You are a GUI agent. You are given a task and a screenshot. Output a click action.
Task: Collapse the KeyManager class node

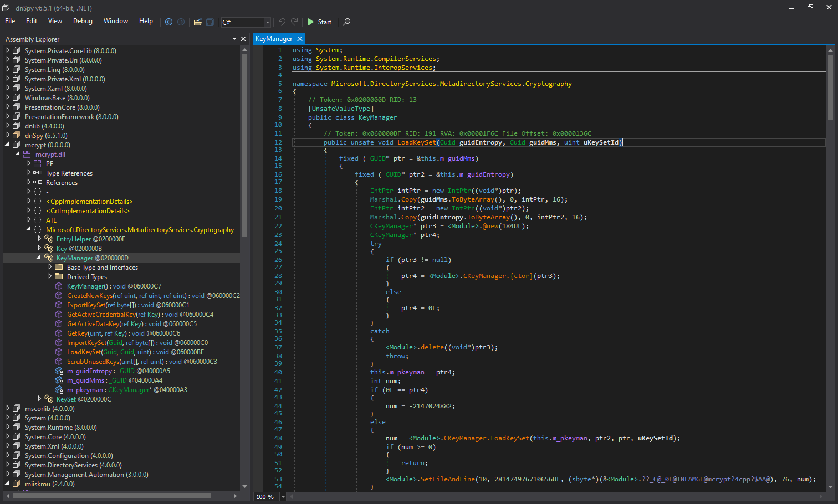39,258
